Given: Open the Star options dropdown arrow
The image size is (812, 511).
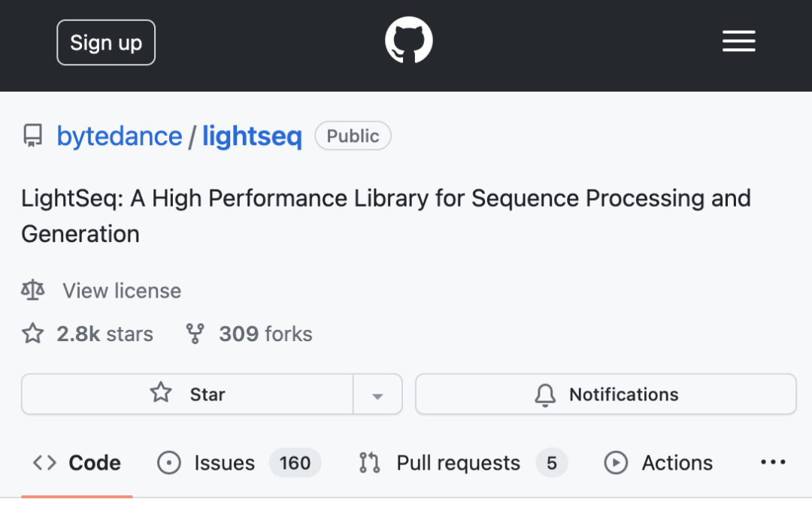Looking at the screenshot, I should tap(377, 394).
